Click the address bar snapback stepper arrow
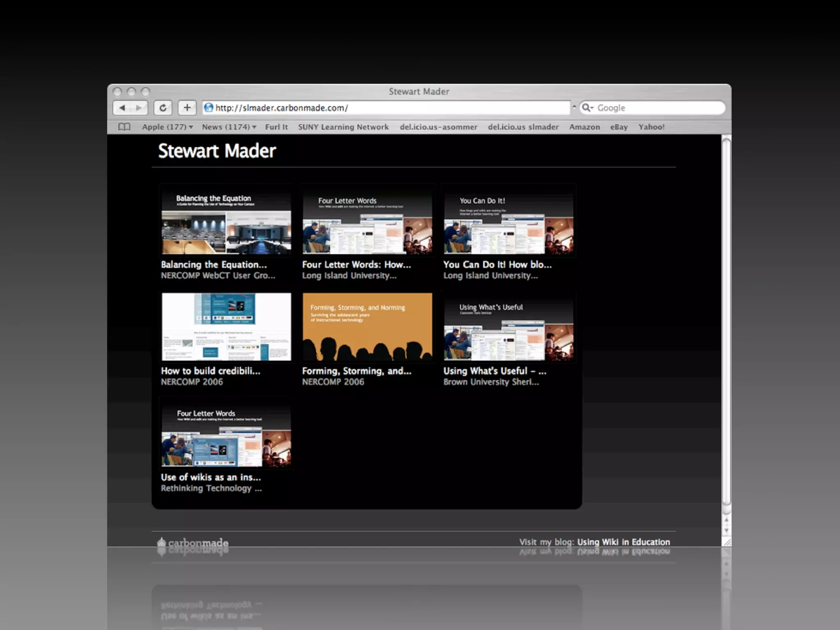The height and width of the screenshot is (630, 840). click(x=574, y=107)
